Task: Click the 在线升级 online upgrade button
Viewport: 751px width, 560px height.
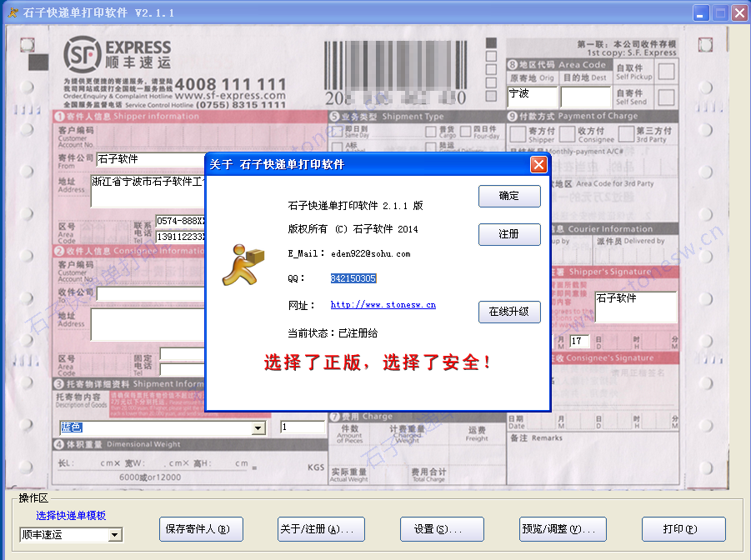Action: coord(509,312)
